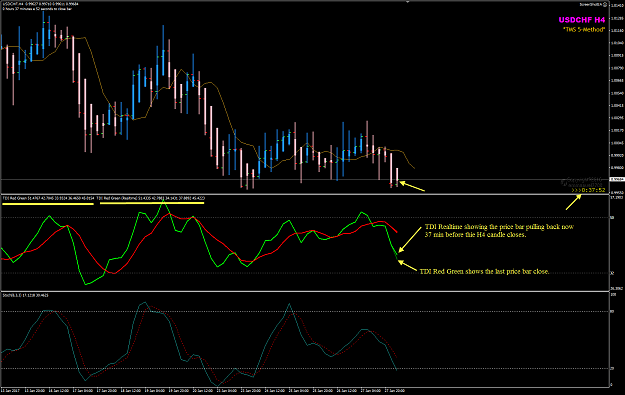Click the 'TDI Red Green shows the last price bar close' note
625x395 pixels.
(484, 271)
